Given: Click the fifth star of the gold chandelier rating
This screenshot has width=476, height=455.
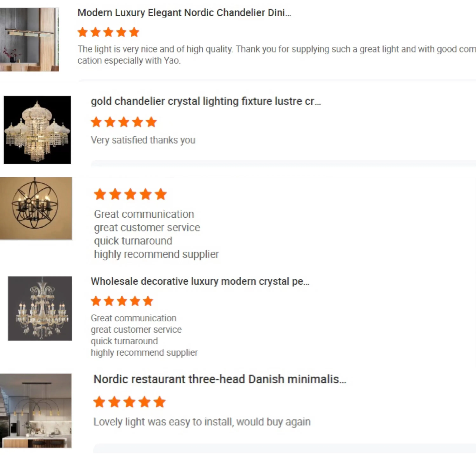Looking at the screenshot, I should (x=151, y=122).
